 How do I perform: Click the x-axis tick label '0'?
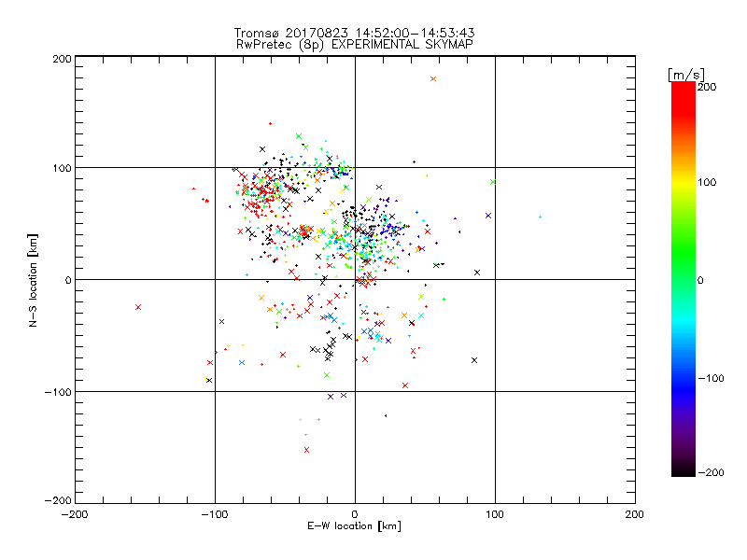point(355,514)
